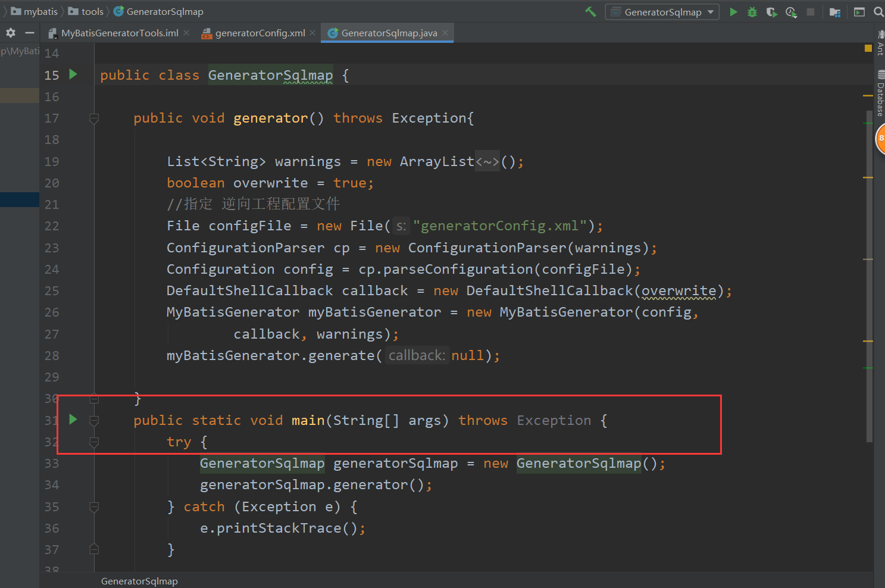Click class name GeneratorSqlmap on line 15
885x588 pixels.
click(270, 76)
